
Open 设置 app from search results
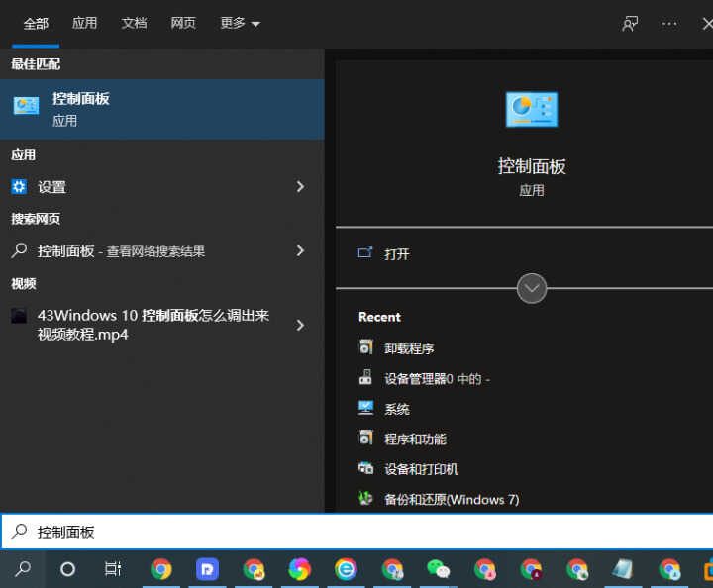51,187
